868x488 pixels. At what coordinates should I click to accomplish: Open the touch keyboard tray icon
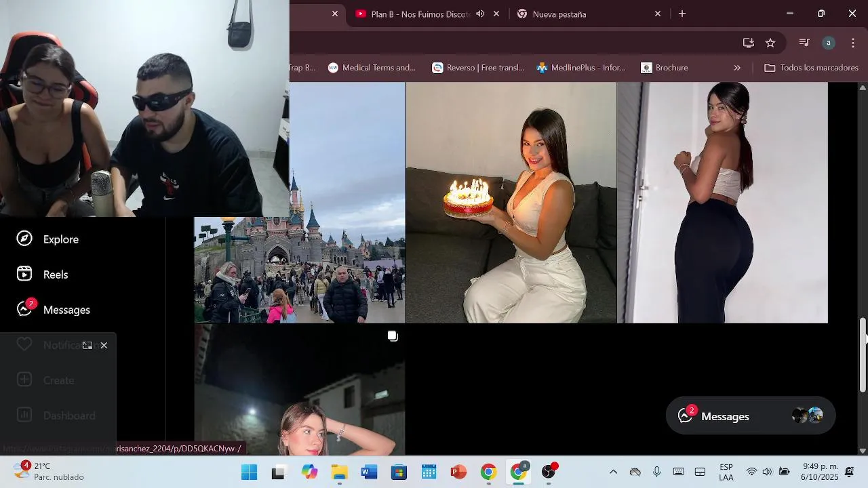coord(678,472)
